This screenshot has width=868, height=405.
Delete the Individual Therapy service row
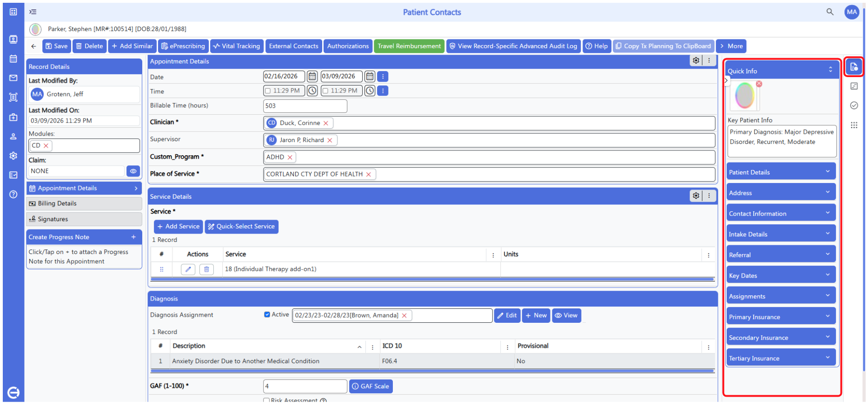tap(206, 269)
